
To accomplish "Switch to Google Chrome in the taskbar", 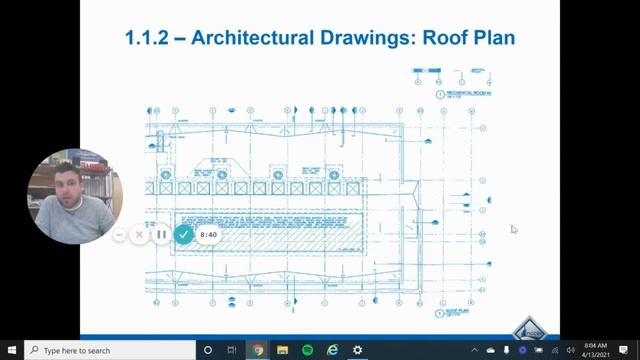I will [x=257, y=350].
